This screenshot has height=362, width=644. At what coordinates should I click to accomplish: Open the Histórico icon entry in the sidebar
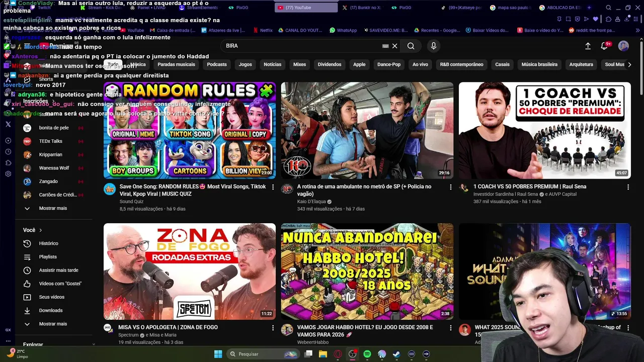click(x=27, y=243)
